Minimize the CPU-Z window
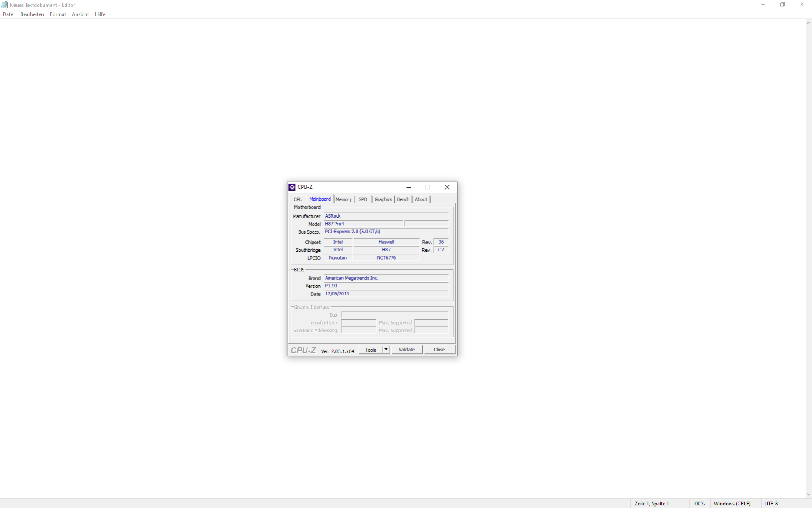Viewport: 812px width, 508px height. tap(409, 187)
